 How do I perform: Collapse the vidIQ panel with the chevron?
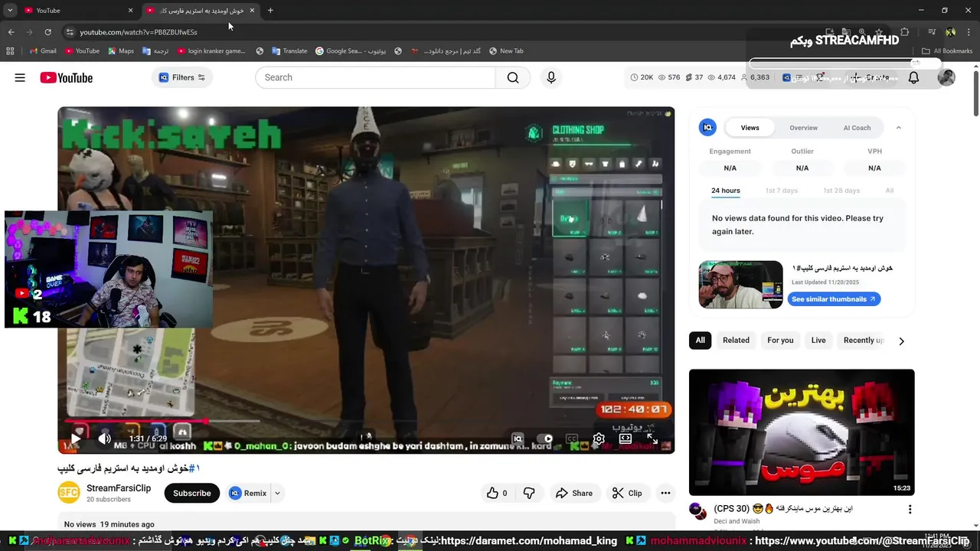(898, 128)
